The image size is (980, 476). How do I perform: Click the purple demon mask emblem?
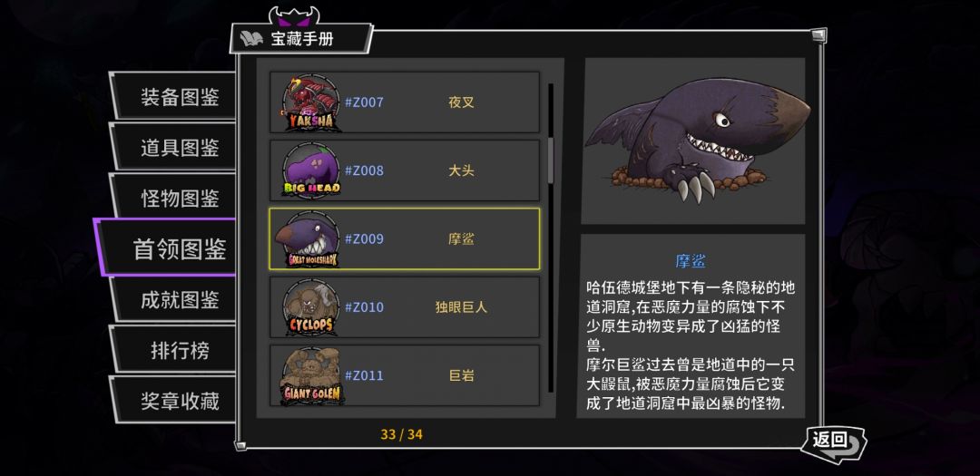click(294, 15)
